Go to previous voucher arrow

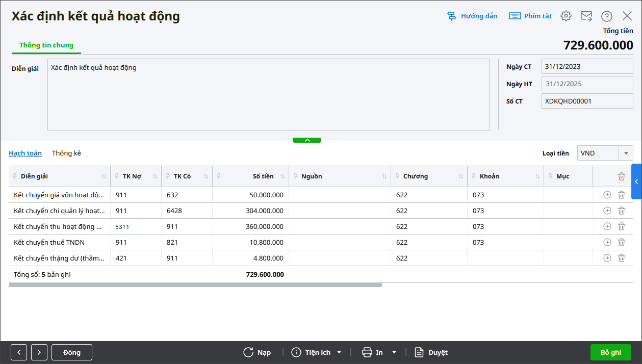point(19,352)
